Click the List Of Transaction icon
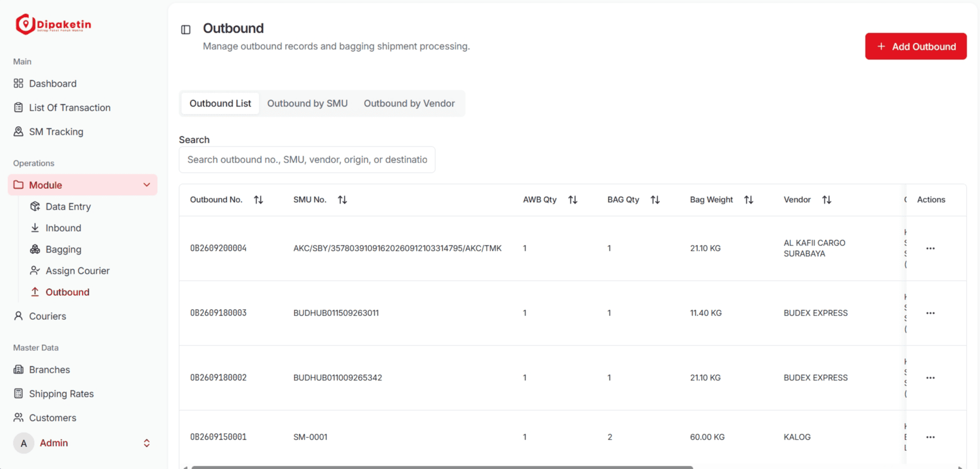This screenshot has width=980, height=469. (x=19, y=107)
